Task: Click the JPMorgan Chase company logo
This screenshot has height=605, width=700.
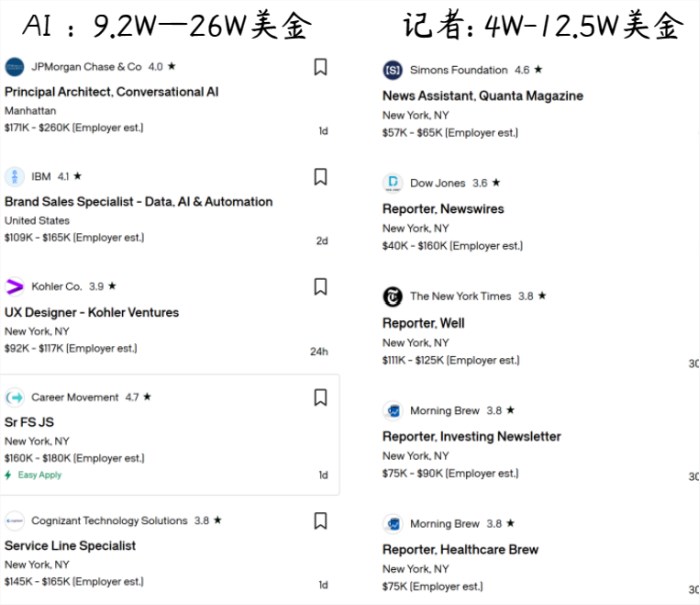Action: coord(15,67)
